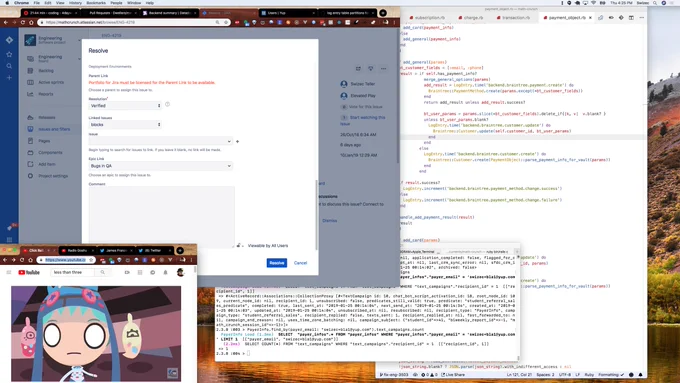Switch to the Pull Requests browser tab

pyautogui.click(x=110, y=13)
